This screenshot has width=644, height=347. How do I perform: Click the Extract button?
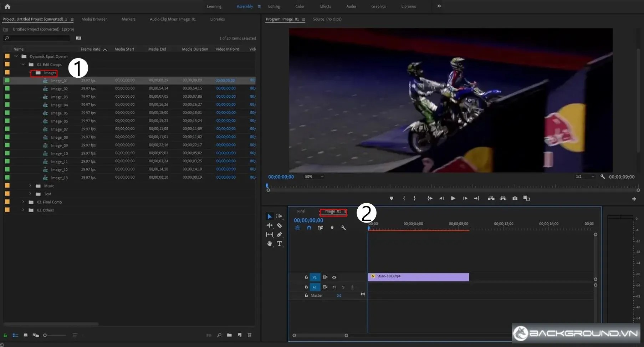(x=503, y=198)
